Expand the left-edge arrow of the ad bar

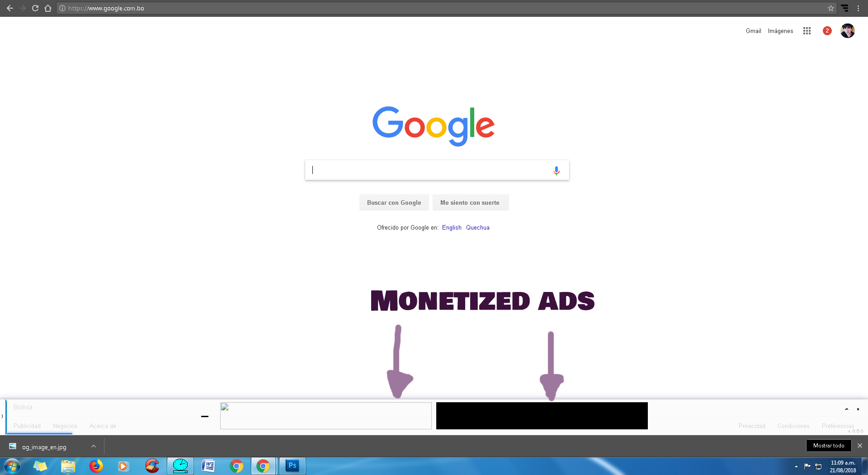click(2, 416)
